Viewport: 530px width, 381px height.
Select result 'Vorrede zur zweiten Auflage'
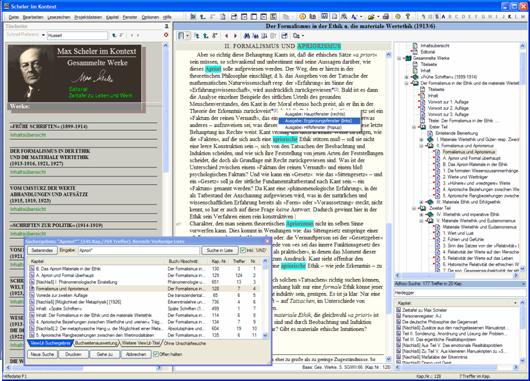coord(144,295)
